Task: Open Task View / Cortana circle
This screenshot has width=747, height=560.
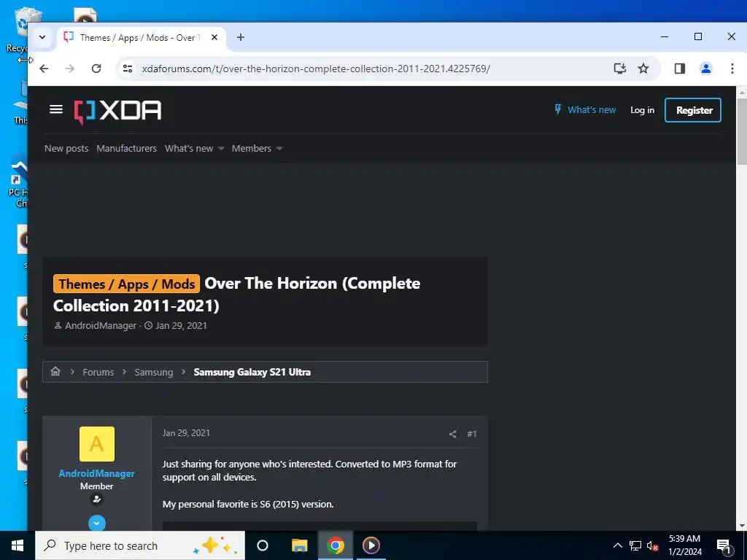Action: 263,545
